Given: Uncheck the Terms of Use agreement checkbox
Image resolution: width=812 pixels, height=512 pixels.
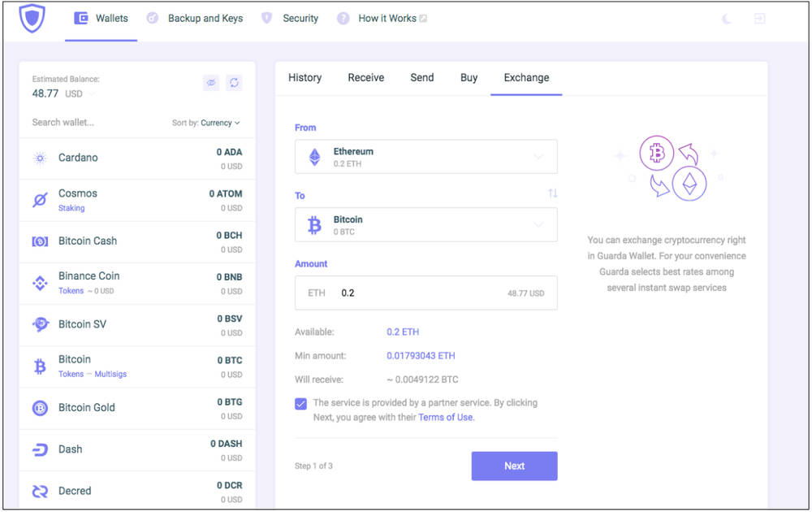Looking at the screenshot, I should [301, 404].
